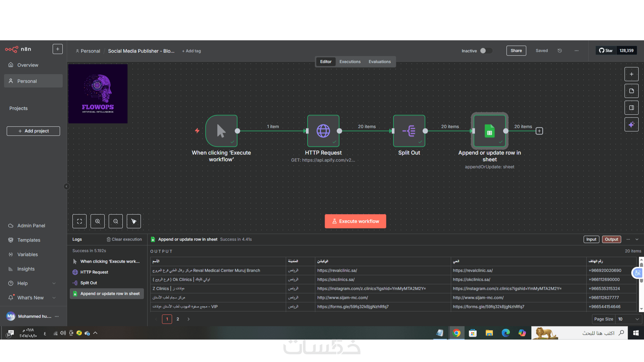This screenshot has width=644, height=362.
Task: Switch to the Evaluations tab
Action: coord(379,62)
